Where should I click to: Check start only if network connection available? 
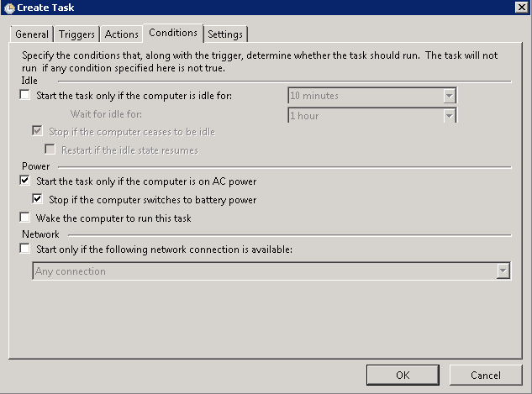click(25, 249)
